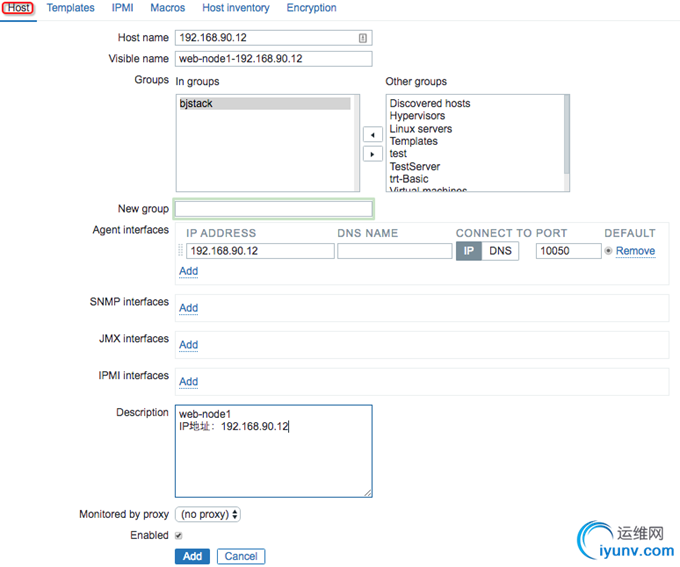Select Discovered hosts in Other groups
680x567 pixels.
click(x=430, y=103)
